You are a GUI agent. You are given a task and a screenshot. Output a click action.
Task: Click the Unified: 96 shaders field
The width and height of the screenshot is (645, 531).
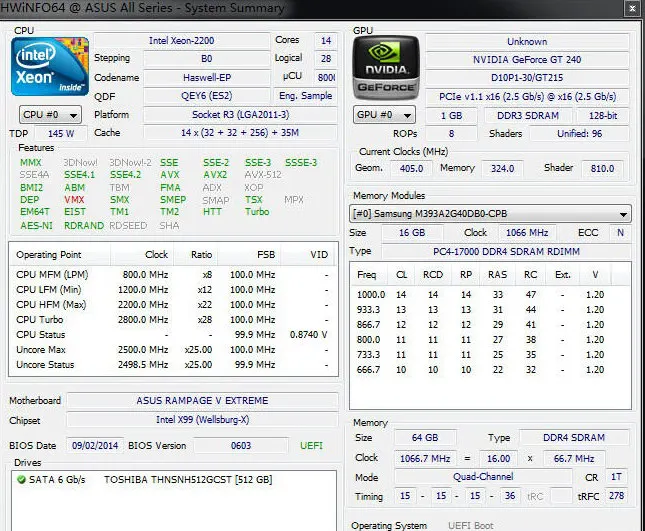click(579, 134)
